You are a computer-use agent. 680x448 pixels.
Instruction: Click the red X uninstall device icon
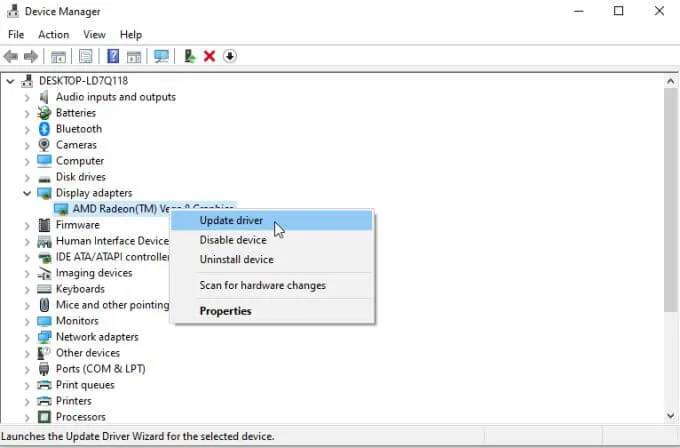209,56
